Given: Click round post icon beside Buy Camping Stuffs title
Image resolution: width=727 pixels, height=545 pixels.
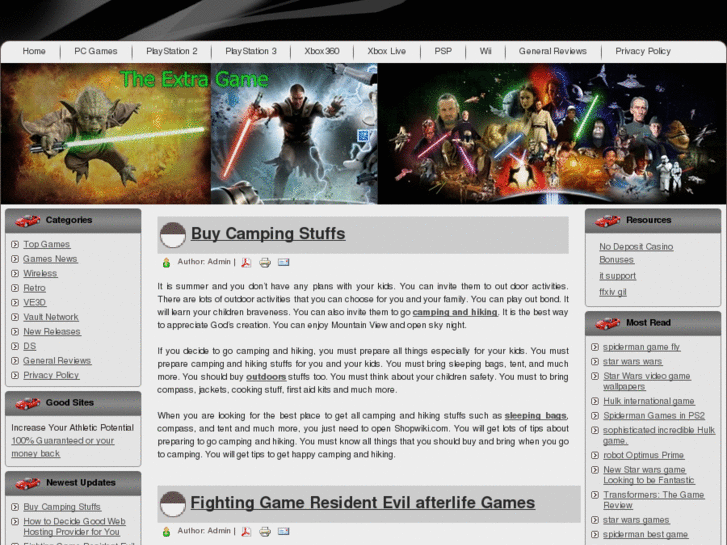Looking at the screenshot, I should [173, 235].
